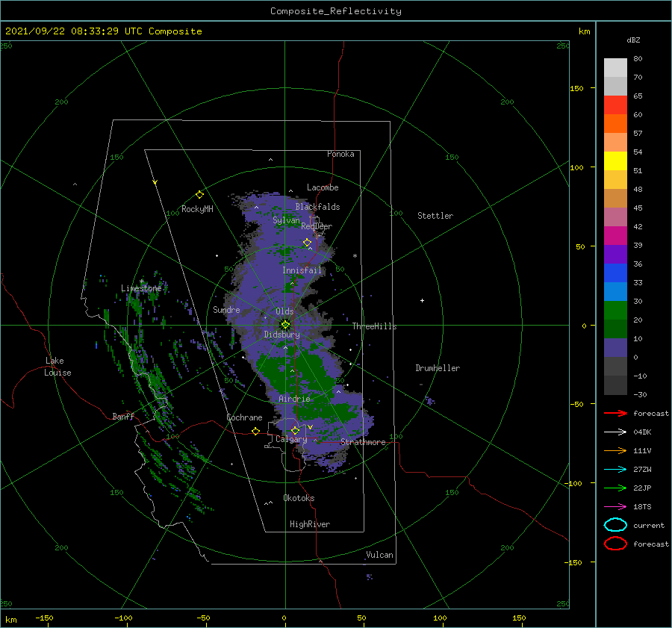The width and height of the screenshot is (672, 628).
Task: Click the magenta 18TS arrow icon
Action: coord(615,507)
